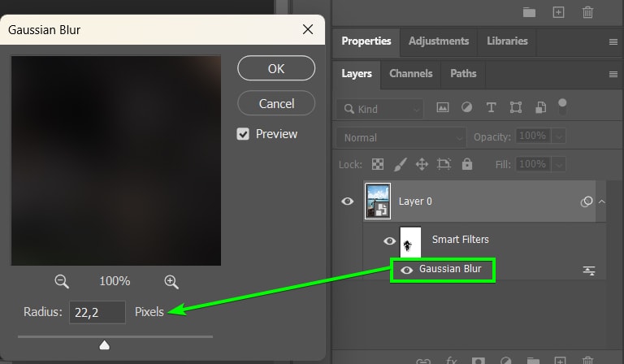Image resolution: width=624 pixels, height=364 pixels.
Task: Prevent auto-nesting artboard lock icon
Action: pos(444,164)
